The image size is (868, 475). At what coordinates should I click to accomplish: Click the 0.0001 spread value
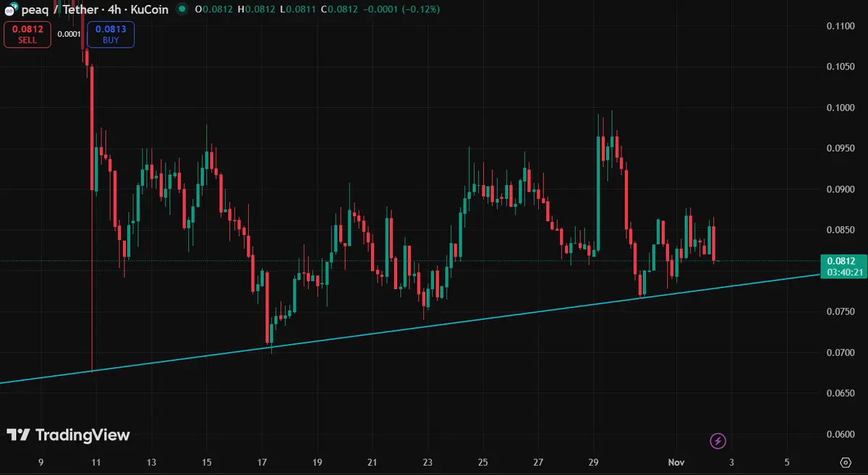coord(69,34)
